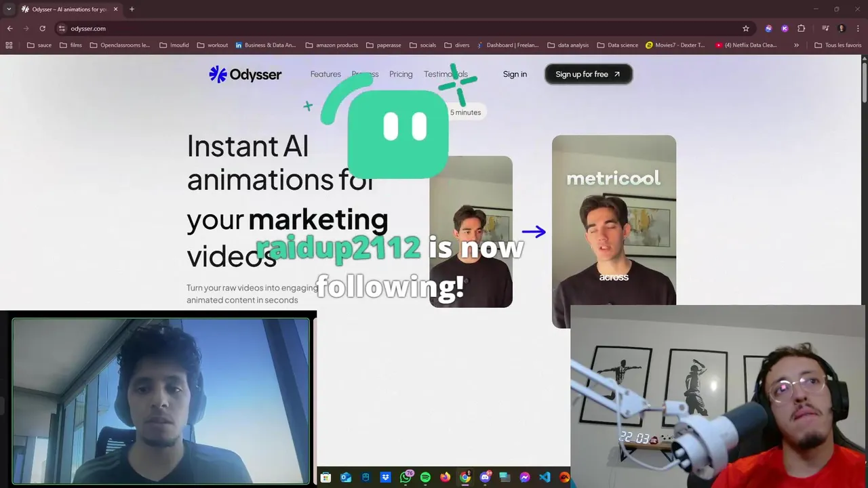Image resolution: width=868 pixels, height=488 pixels.
Task: Go back to the previous page
Action: point(9,28)
